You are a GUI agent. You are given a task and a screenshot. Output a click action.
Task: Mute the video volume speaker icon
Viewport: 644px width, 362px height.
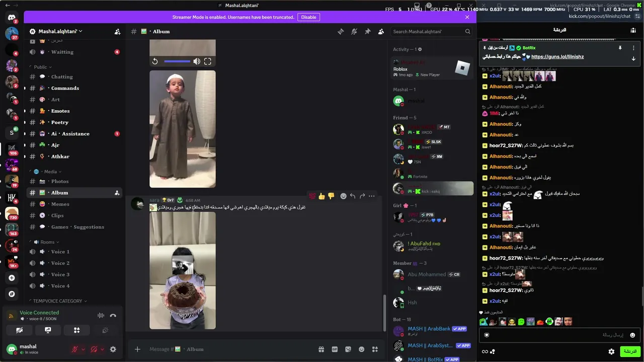(x=197, y=61)
